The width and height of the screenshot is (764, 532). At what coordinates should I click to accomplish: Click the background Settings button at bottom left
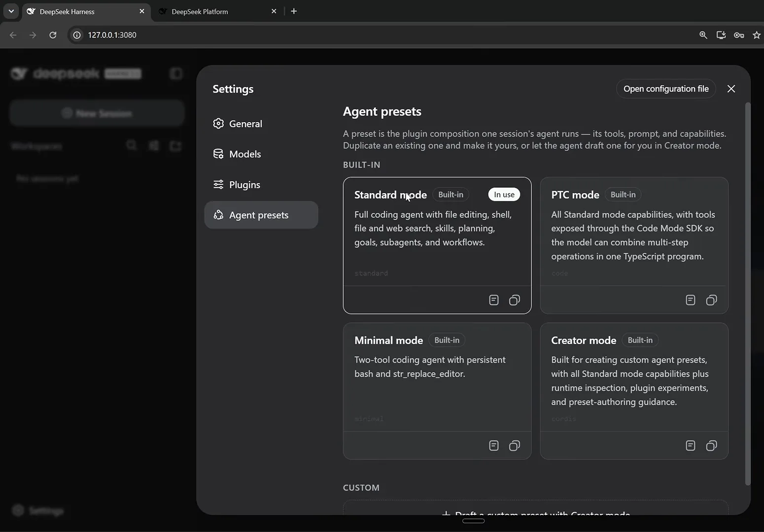click(x=38, y=511)
